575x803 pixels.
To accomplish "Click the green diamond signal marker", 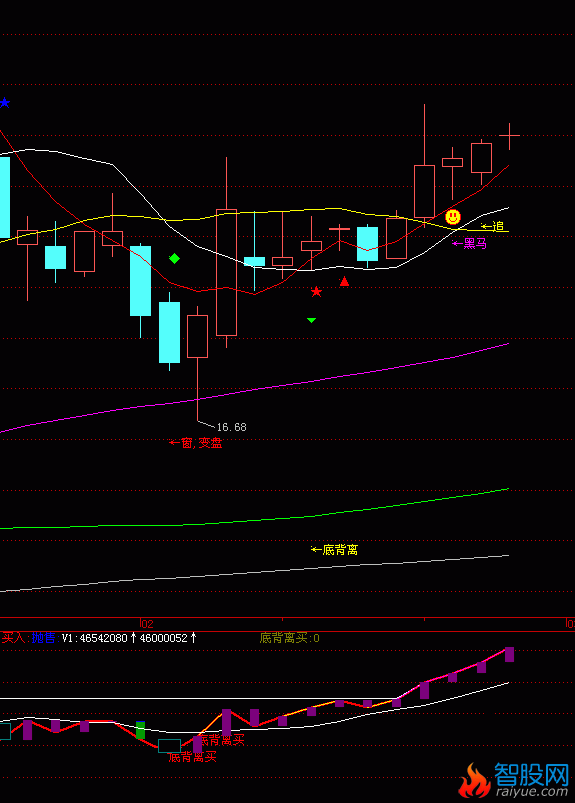I will pos(174,259).
